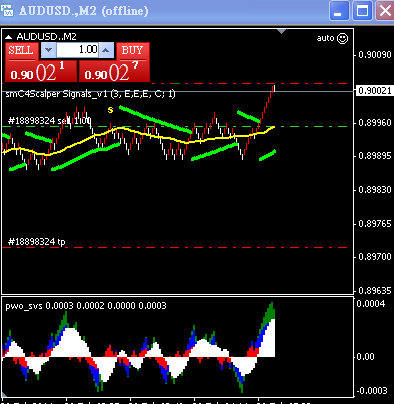The image size is (394, 404).
Task: Click the 1.00 lot size input field
Action: (x=77, y=50)
